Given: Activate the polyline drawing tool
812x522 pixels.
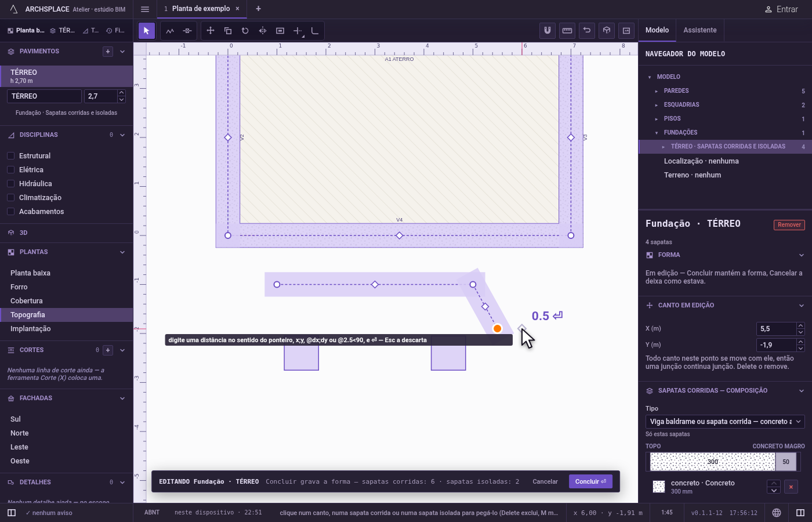Looking at the screenshot, I should pyautogui.click(x=170, y=31).
